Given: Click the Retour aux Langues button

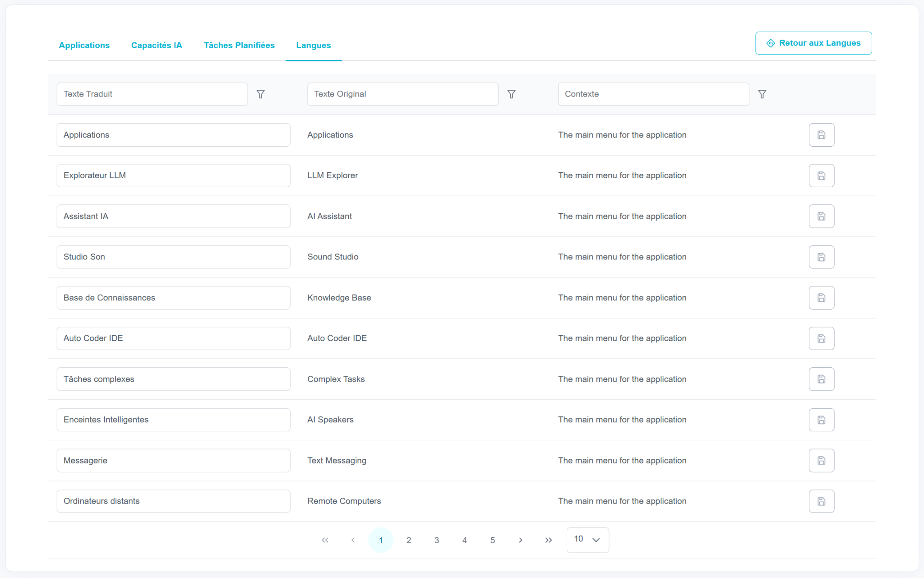Looking at the screenshot, I should tap(813, 43).
